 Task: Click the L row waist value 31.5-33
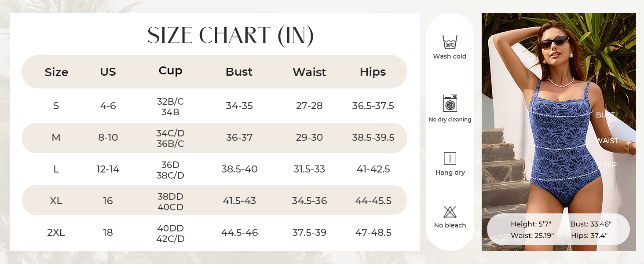[309, 169]
